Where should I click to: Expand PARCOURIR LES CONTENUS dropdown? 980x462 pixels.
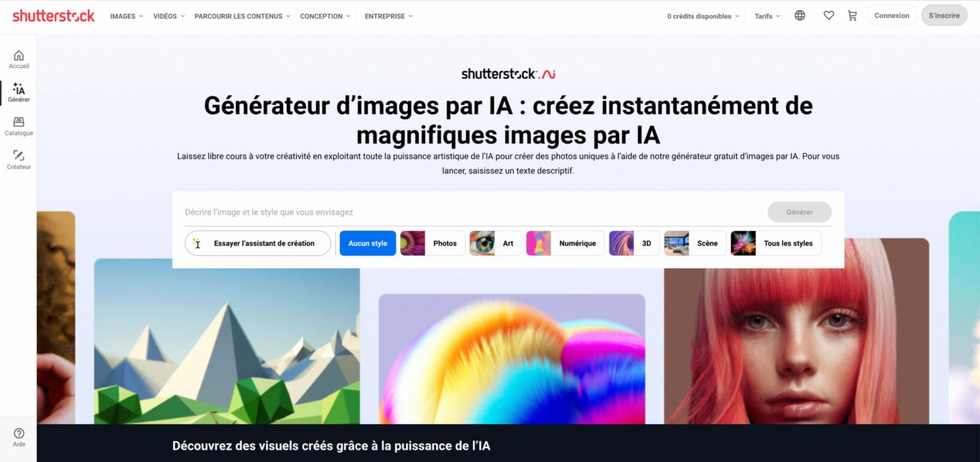click(x=242, y=16)
